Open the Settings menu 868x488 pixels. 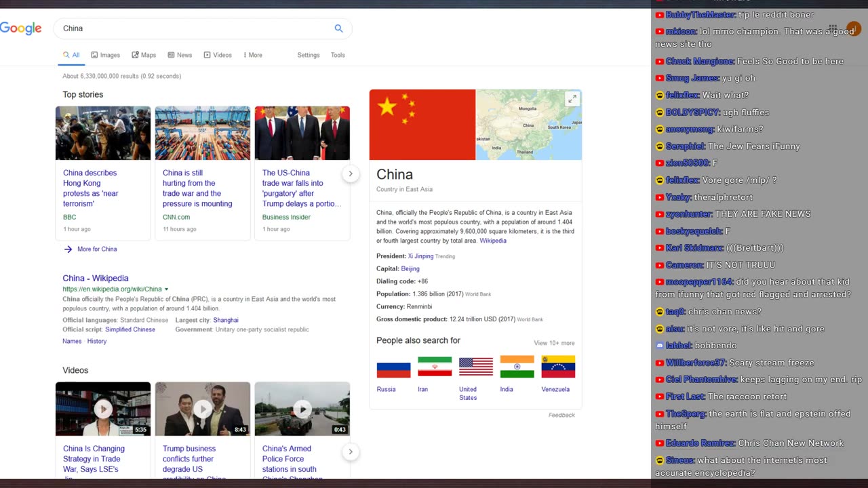point(309,55)
